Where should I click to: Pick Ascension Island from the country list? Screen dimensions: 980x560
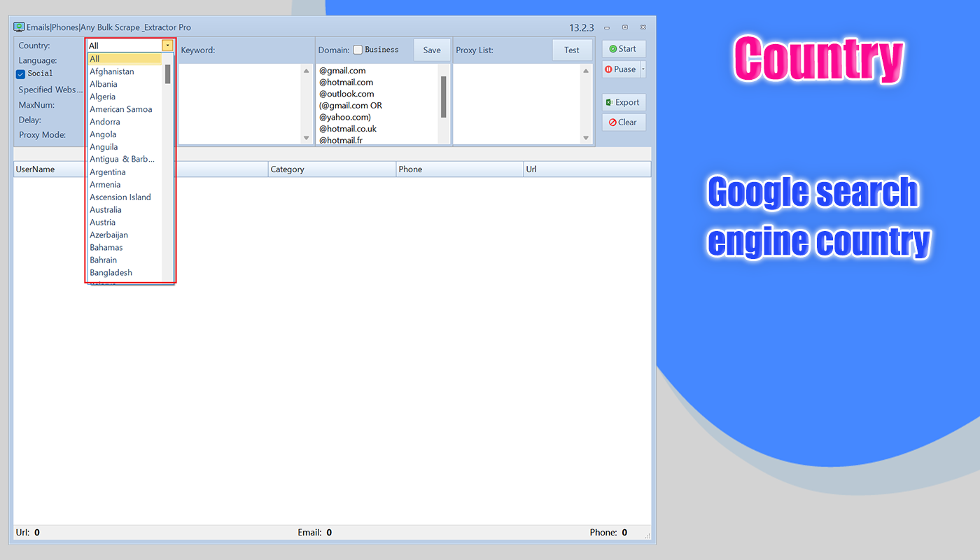(x=125, y=197)
